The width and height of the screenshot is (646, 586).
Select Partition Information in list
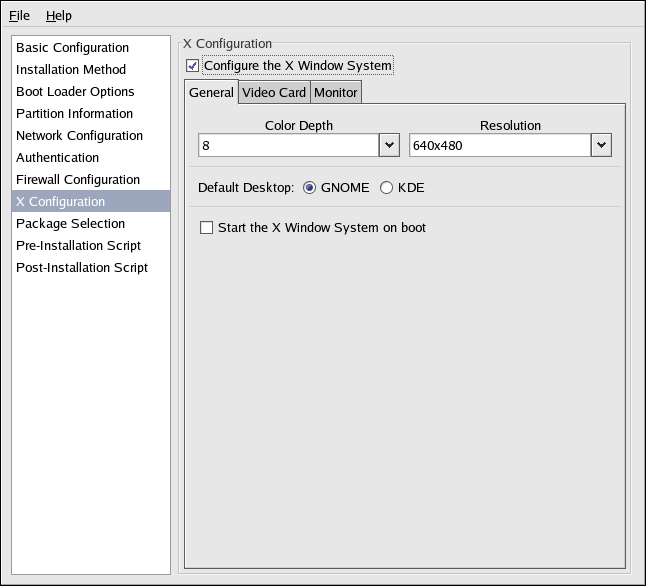pos(74,113)
